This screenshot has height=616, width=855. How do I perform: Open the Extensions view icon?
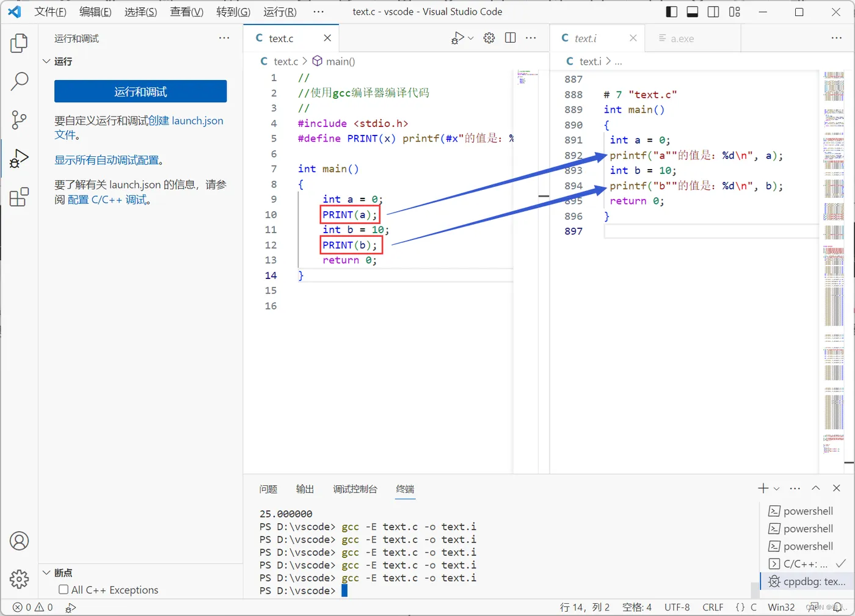(19, 197)
